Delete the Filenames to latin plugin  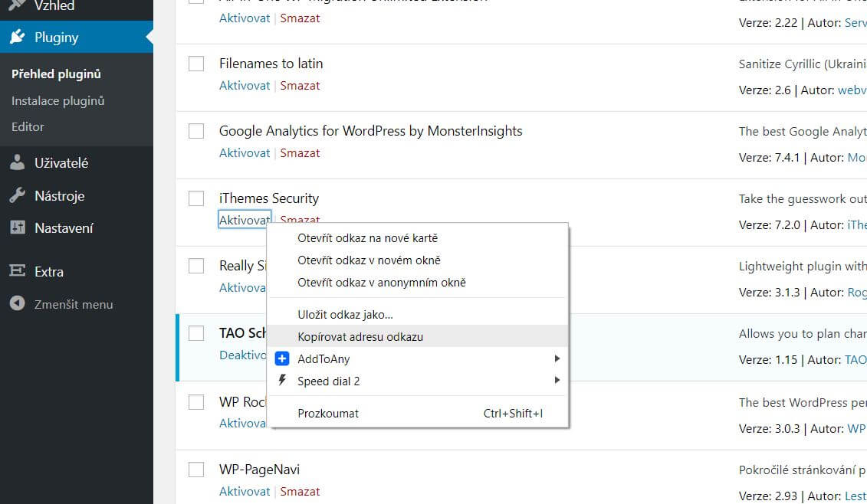pos(300,86)
